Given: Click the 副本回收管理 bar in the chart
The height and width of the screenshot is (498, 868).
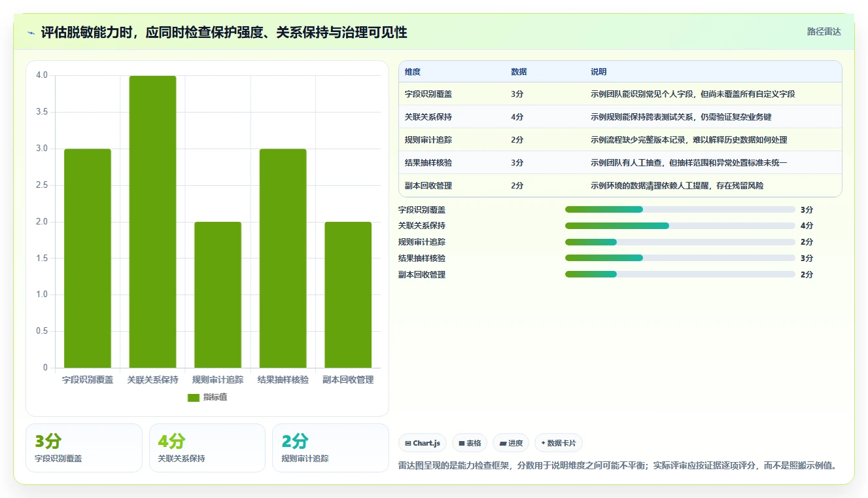Looking at the screenshot, I should tap(348, 295).
